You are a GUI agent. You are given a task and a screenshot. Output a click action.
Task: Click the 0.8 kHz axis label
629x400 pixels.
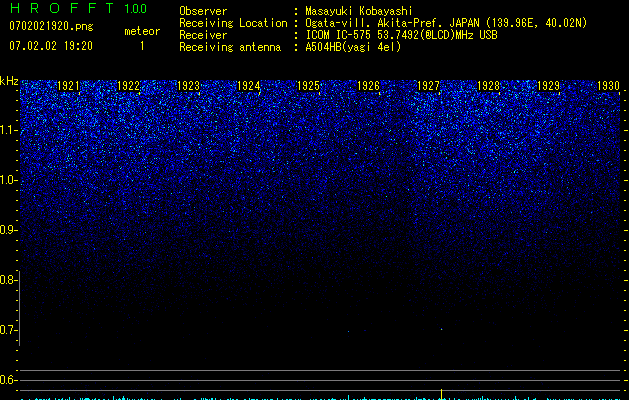point(8,280)
